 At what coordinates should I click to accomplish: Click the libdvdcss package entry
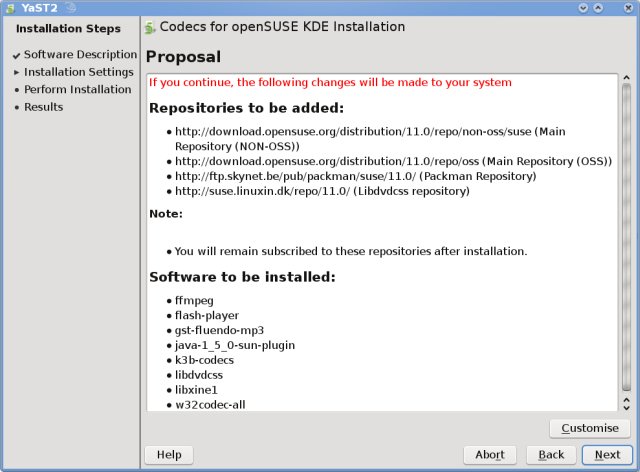[x=199, y=375]
